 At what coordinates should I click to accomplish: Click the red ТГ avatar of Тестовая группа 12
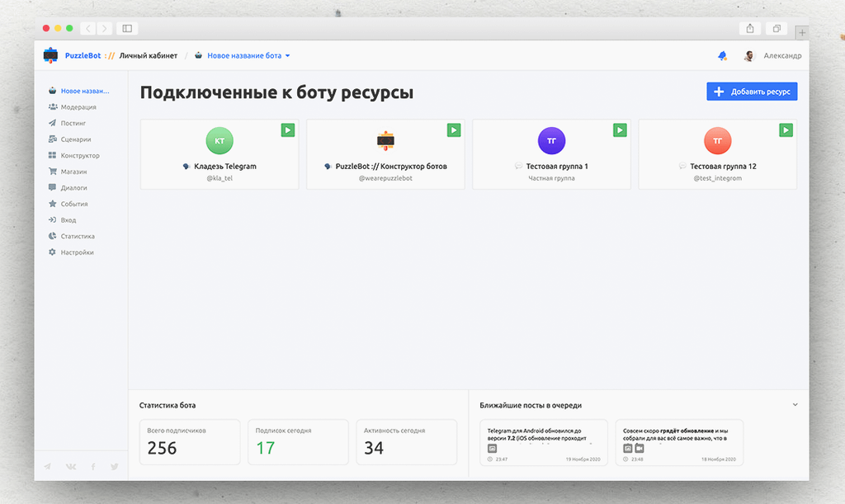(717, 140)
